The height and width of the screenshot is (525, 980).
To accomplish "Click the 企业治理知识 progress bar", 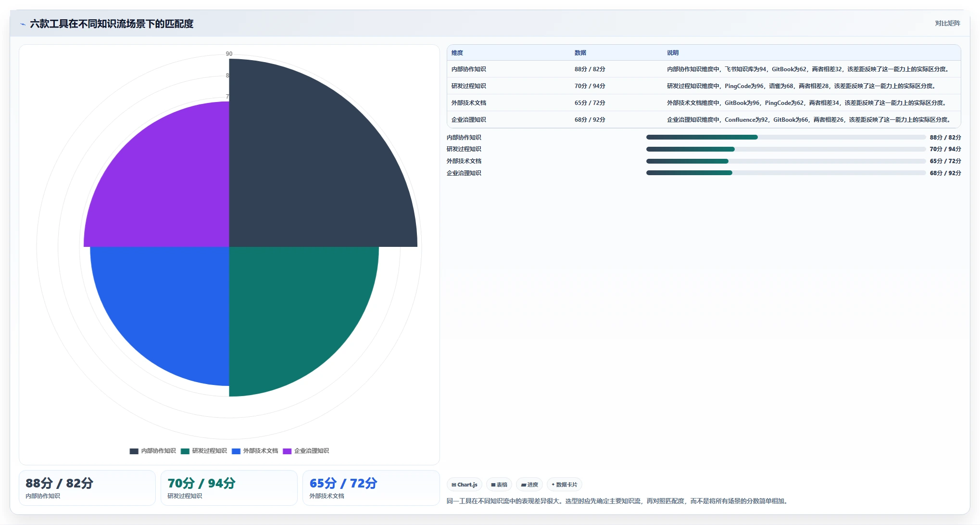I will (786, 173).
